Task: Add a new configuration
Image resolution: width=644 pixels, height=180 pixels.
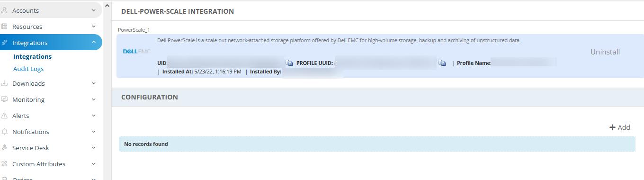Action: 619,127
